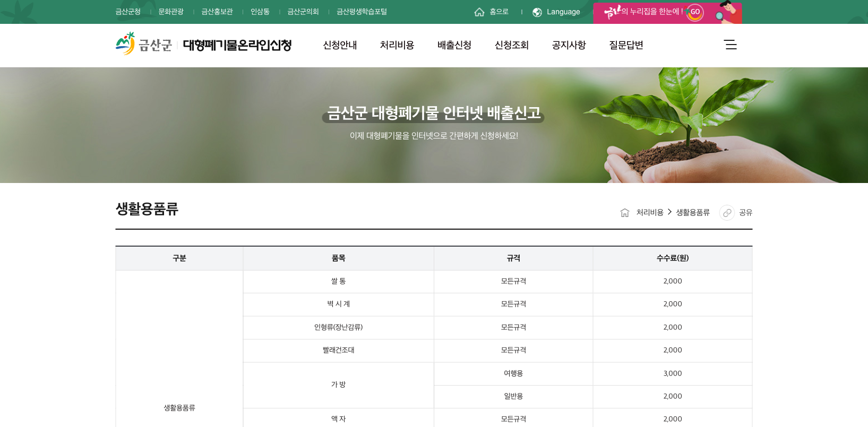Click the share link icon
The image size is (868, 427).
click(727, 213)
